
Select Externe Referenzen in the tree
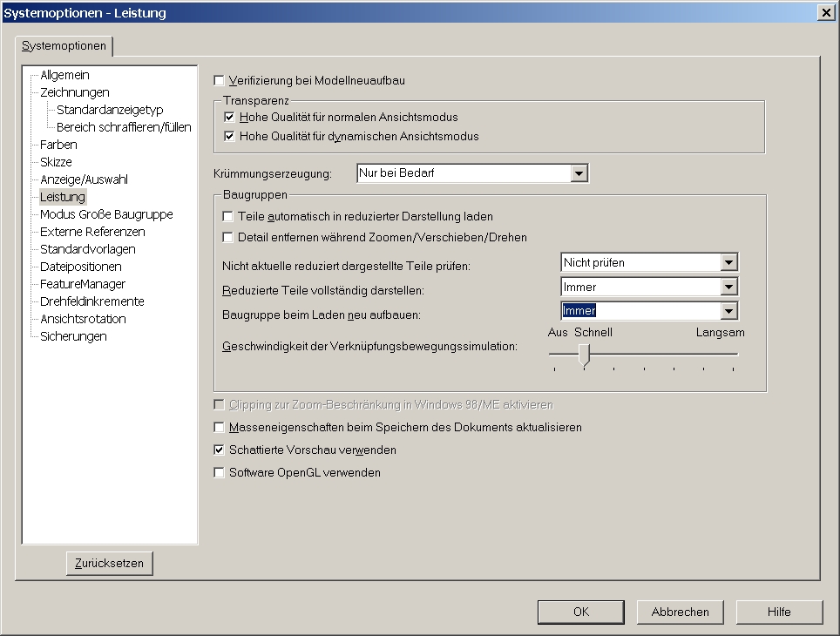click(92, 232)
